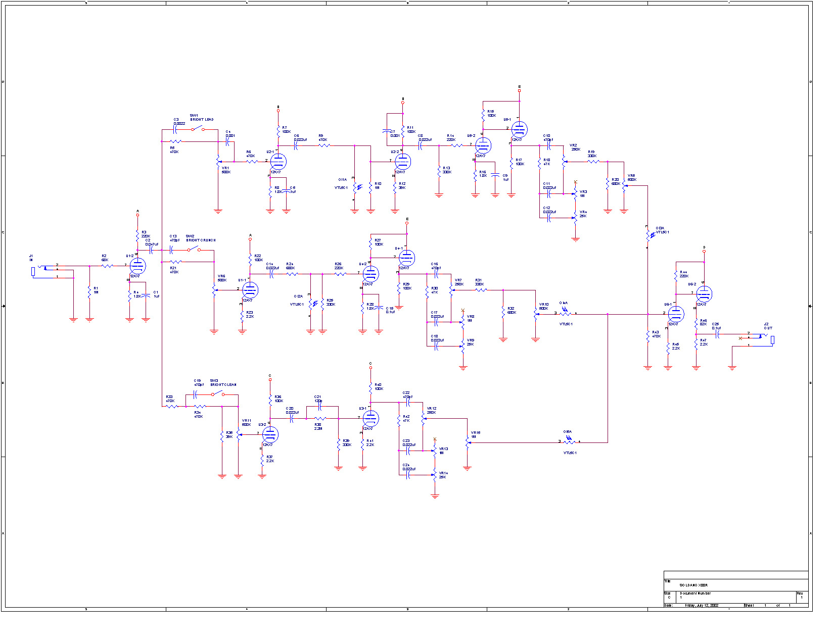The height and width of the screenshot is (644, 834).
Task: Click the O5A VTL5C1 optocoupler symbol
Action: pos(570,441)
